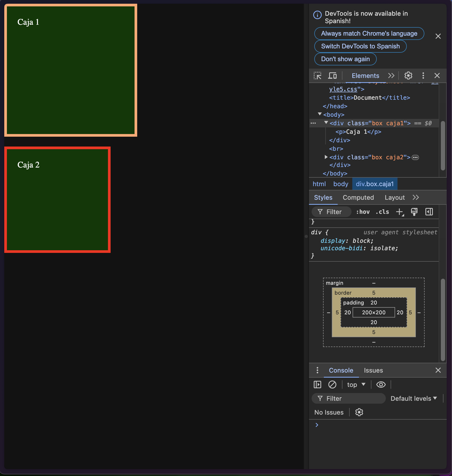The image size is (452, 476).
Task: Open console settings gear icon
Action: [x=359, y=412]
